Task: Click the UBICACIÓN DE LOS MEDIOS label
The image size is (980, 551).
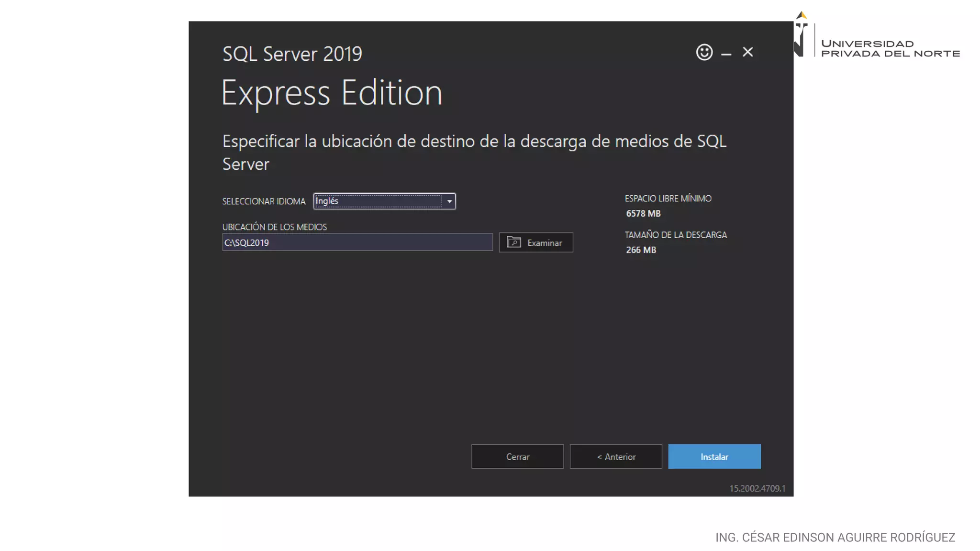Action: [275, 227]
